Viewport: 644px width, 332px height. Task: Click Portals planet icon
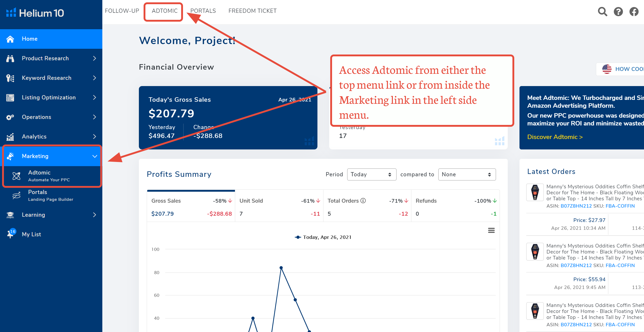[x=16, y=195]
